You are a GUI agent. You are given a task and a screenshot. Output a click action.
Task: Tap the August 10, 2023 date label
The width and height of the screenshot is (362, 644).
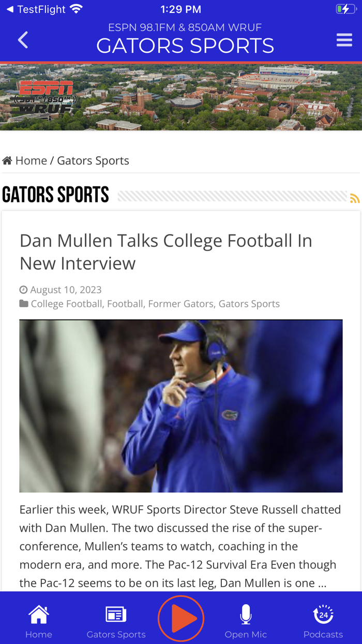[65, 289]
